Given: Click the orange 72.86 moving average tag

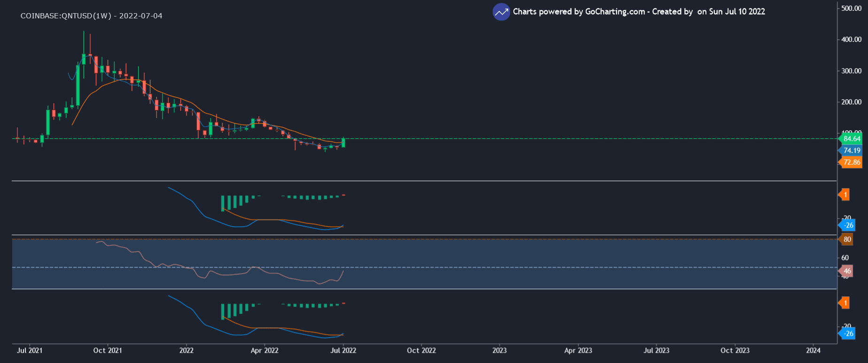Looking at the screenshot, I should tap(851, 162).
